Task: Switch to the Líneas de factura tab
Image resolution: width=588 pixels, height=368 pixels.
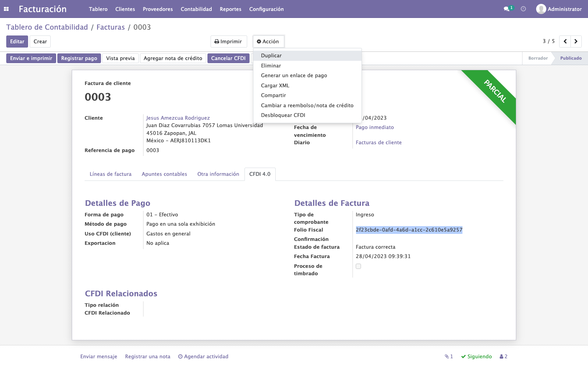Action: click(x=110, y=174)
